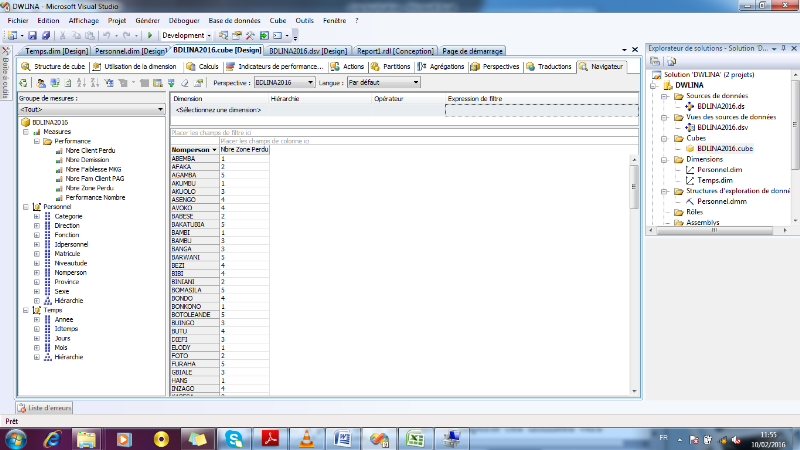Click the green down-arrow icon in browser toolbar
800x450 pixels.
171,83
